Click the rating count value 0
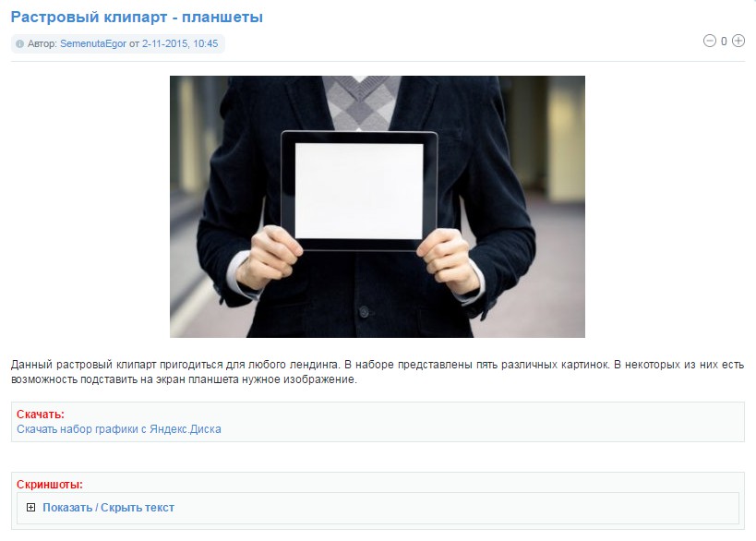Viewport: 756px width, 541px height. click(x=724, y=42)
